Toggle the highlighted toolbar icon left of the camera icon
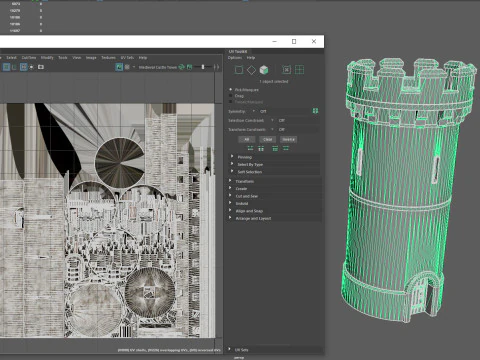 point(23,67)
